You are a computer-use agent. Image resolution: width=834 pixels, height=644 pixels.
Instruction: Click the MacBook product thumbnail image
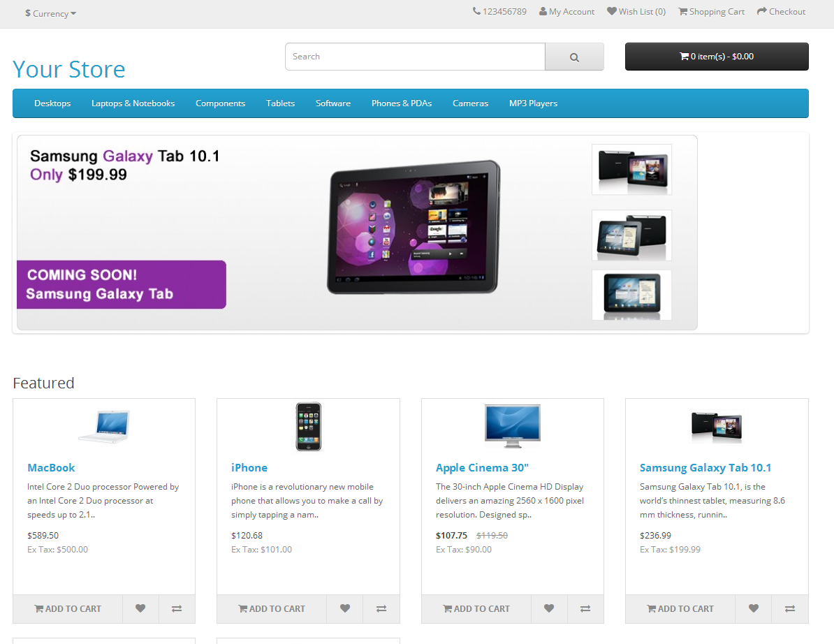[104, 426]
